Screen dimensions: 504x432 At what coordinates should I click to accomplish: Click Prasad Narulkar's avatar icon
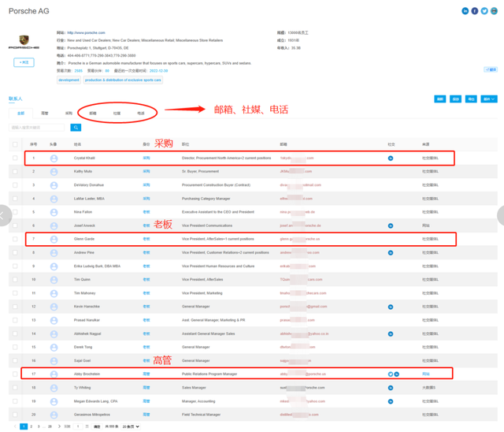(x=54, y=320)
